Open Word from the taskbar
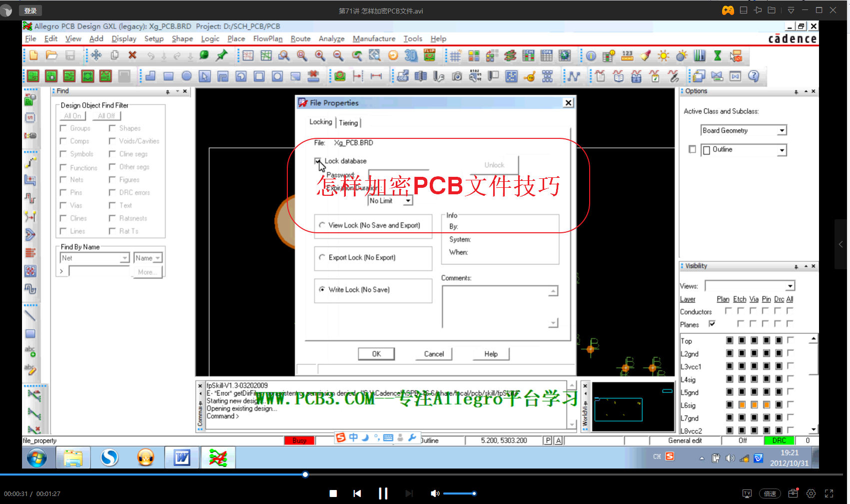 pos(182,458)
